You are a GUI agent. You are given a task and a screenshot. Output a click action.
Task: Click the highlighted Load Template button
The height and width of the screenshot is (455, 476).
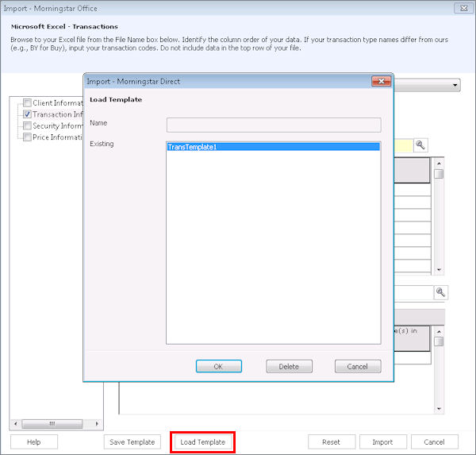pos(202,442)
